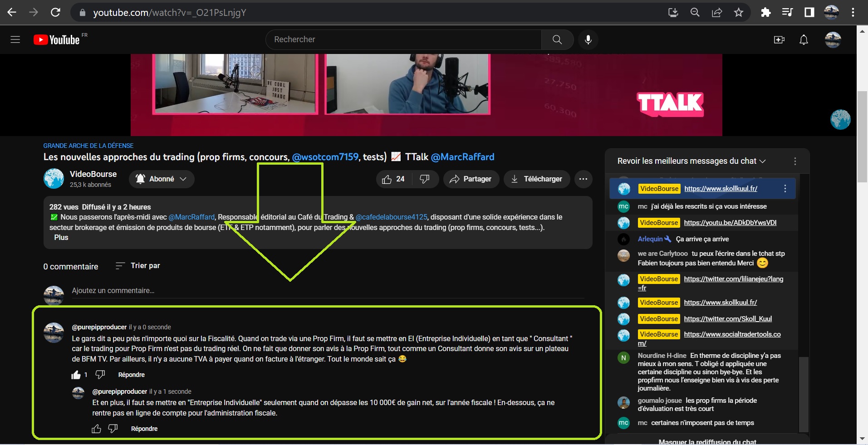Click the Ajoutez un commentaire field
The height and width of the screenshot is (445, 868).
point(328,291)
